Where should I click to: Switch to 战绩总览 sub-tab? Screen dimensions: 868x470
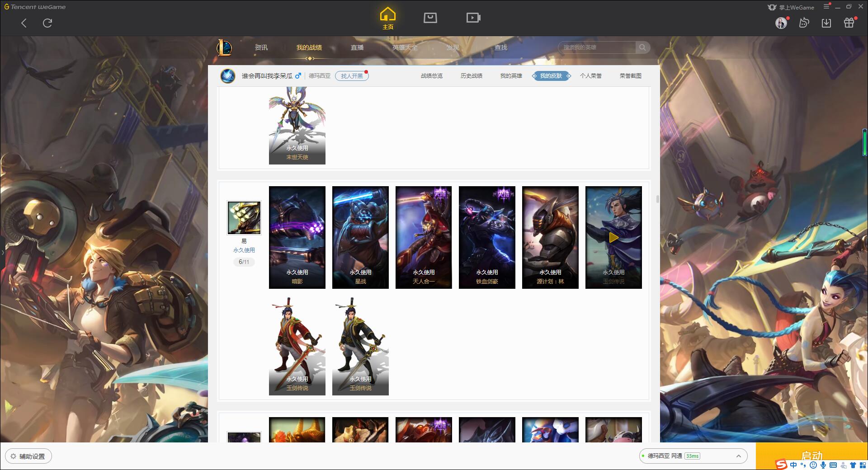[432, 76]
